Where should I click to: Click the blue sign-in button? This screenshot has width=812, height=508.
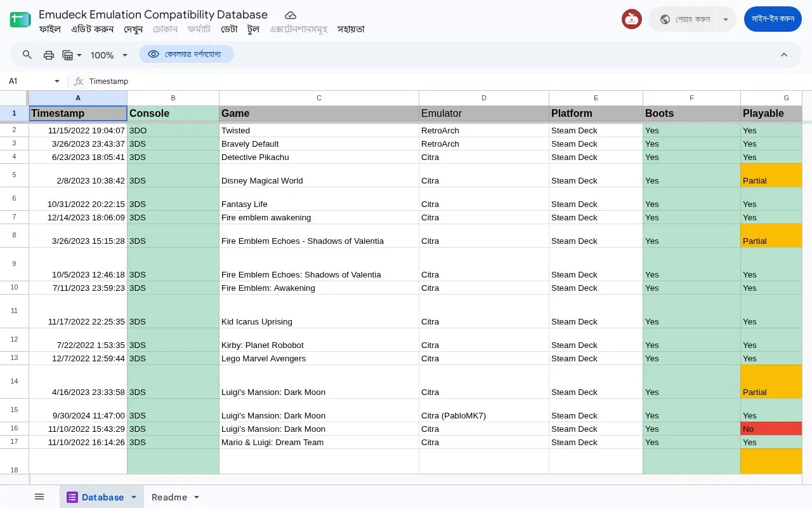(773, 19)
